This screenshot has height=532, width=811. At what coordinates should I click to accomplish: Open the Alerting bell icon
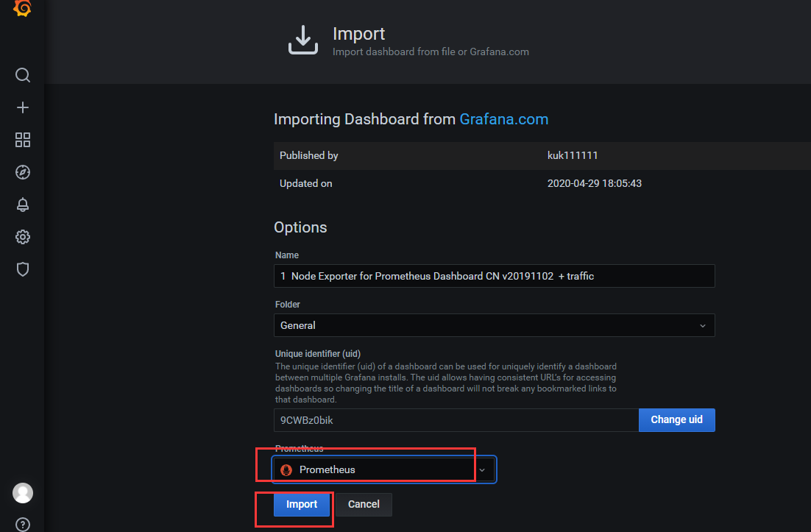coord(22,205)
